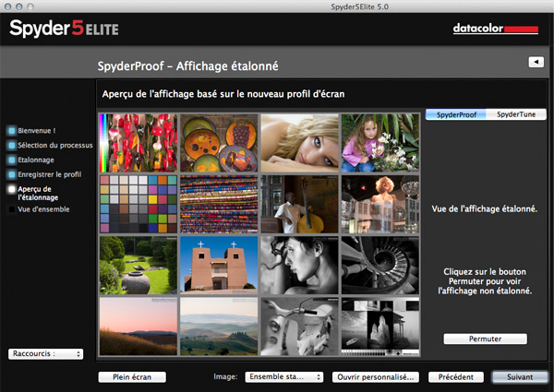
Task: Select the rolling hills landscape thumbnail
Action: (x=219, y=327)
